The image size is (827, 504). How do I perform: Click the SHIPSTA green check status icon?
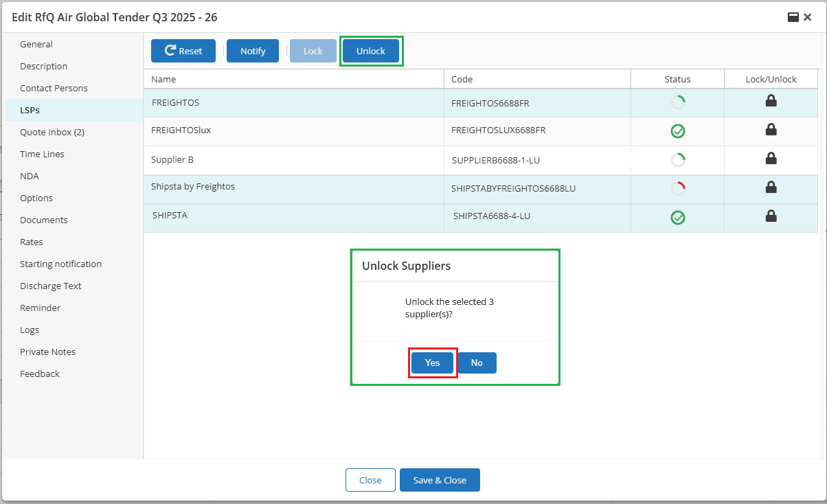(678, 218)
